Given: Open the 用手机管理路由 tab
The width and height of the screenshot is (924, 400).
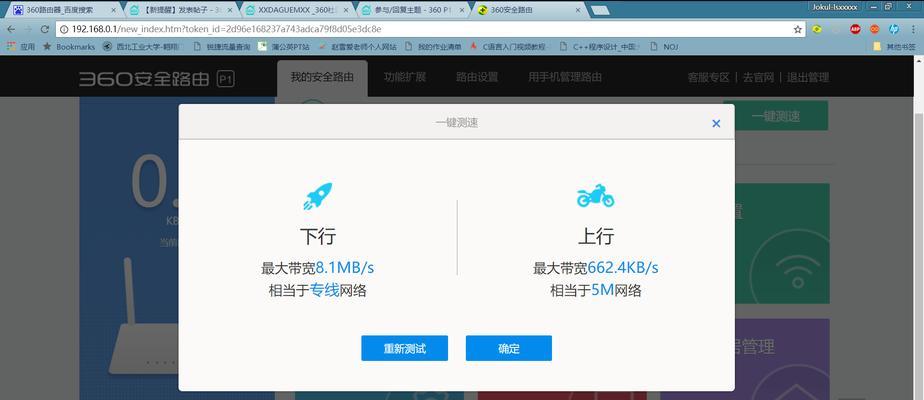Looking at the screenshot, I should pyautogui.click(x=565, y=77).
